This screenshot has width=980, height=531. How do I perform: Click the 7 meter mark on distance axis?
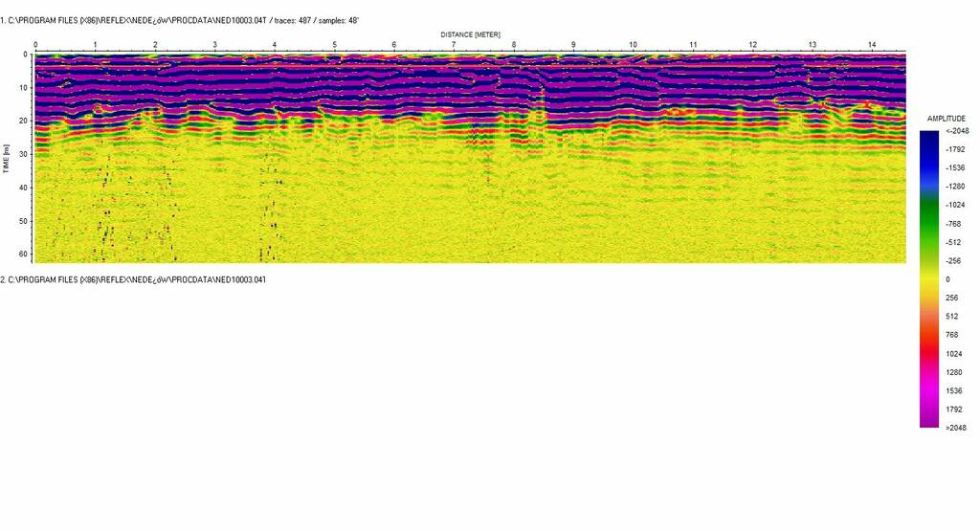454,45
